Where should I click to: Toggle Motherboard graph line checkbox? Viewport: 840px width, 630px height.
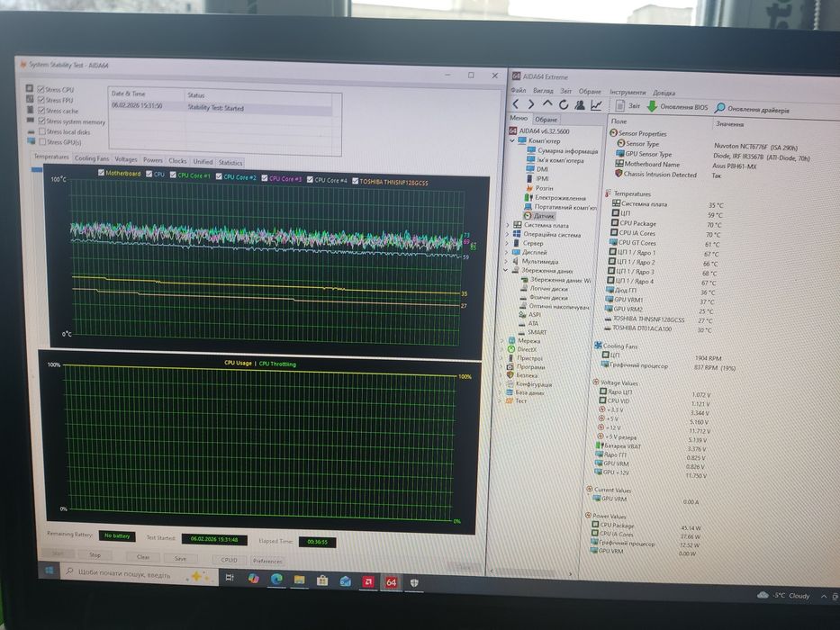coord(101,173)
